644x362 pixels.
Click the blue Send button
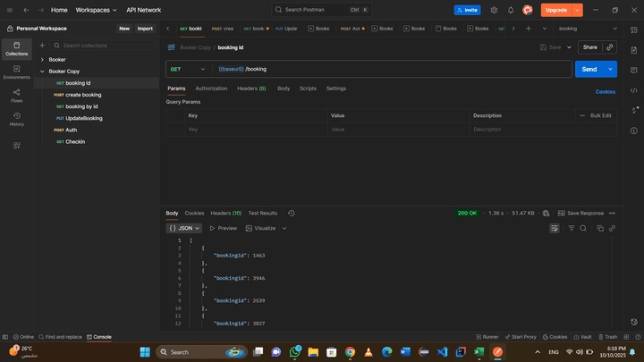(x=589, y=69)
